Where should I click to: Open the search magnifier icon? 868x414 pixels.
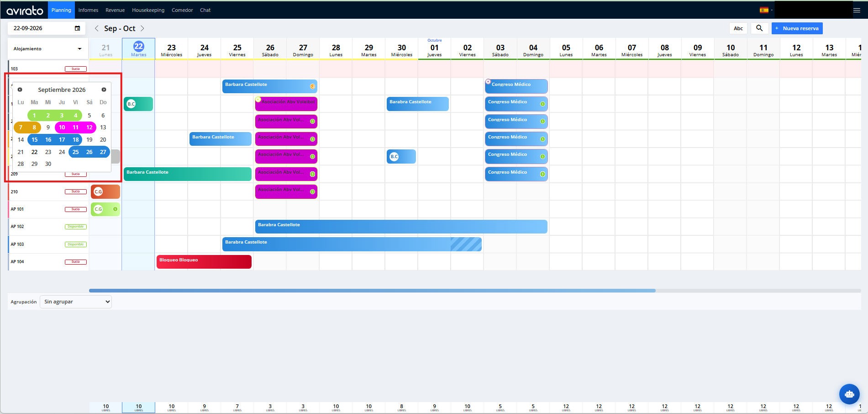(759, 28)
